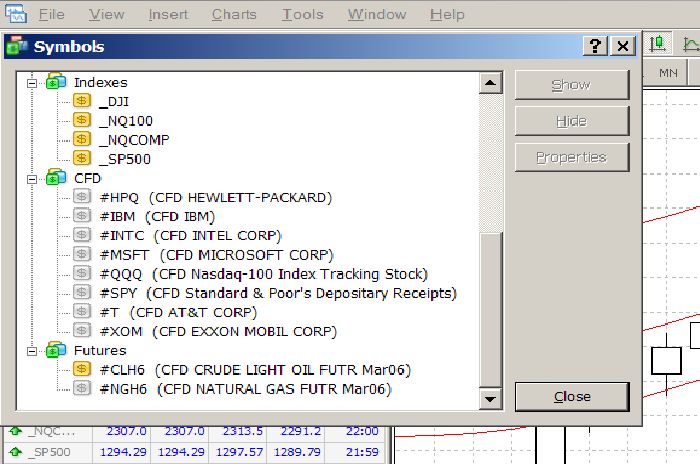Screen dimensions: 700x464
Task: Select the MN timeframe button
Action: tap(668, 73)
